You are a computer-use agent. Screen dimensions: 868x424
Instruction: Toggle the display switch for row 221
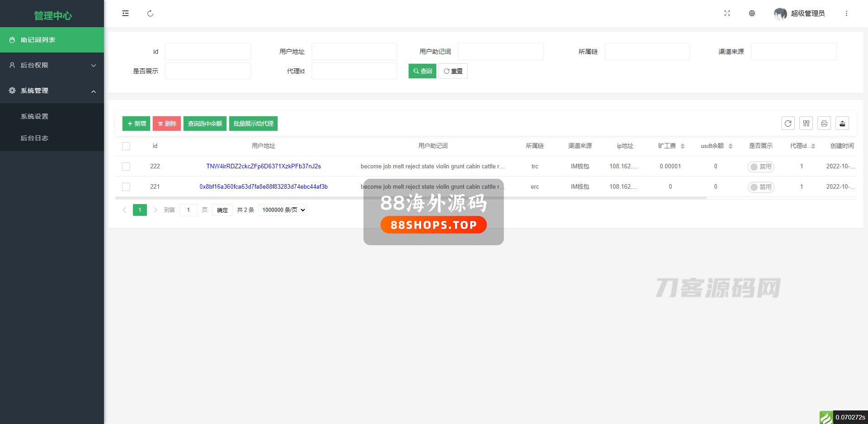pyautogui.click(x=761, y=187)
